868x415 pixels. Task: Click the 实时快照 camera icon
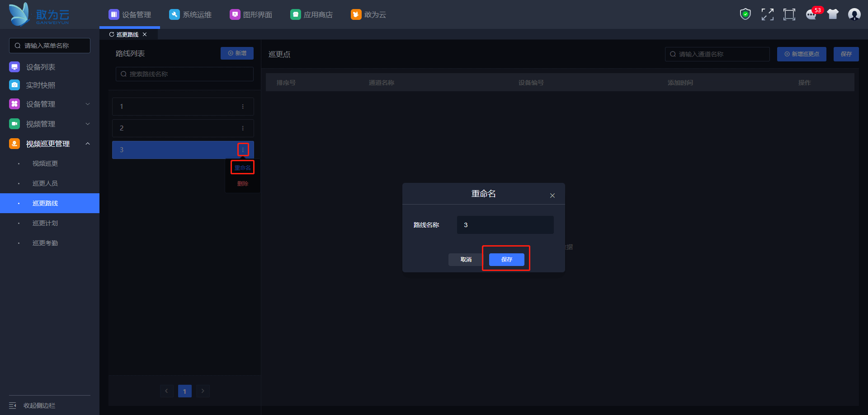pyautogui.click(x=14, y=85)
